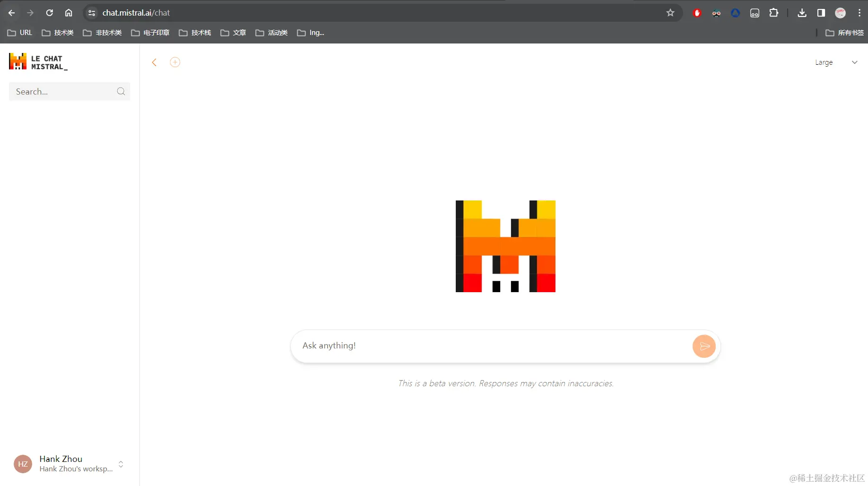Click the HZ user avatar
868x486 pixels.
[23, 464]
